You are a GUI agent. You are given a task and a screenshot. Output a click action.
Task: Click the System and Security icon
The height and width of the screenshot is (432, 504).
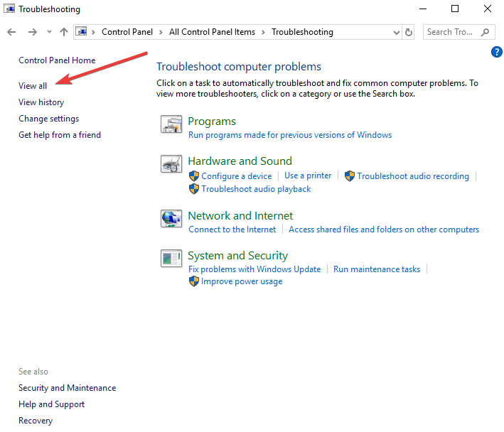[171, 258]
